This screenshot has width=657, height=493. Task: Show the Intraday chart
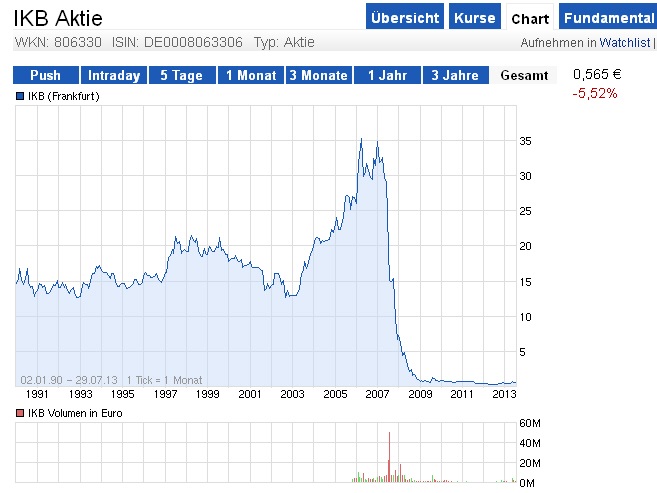(114, 75)
